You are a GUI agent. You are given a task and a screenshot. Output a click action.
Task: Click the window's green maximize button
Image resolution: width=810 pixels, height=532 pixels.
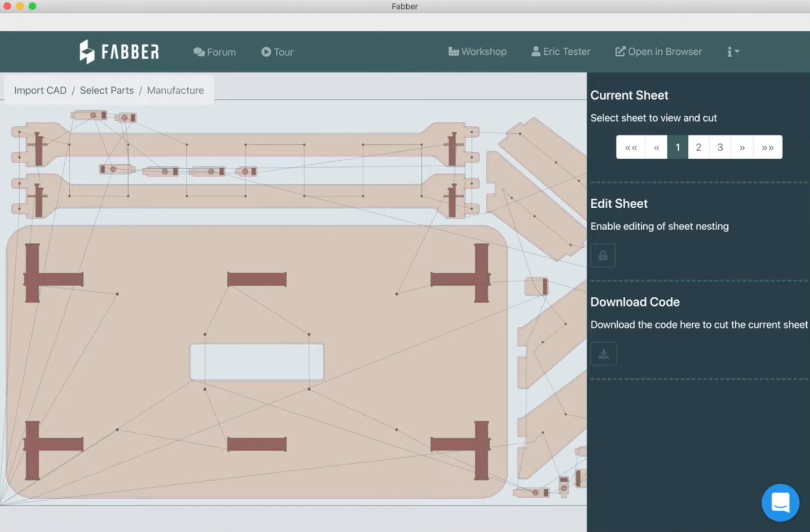point(33,6)
